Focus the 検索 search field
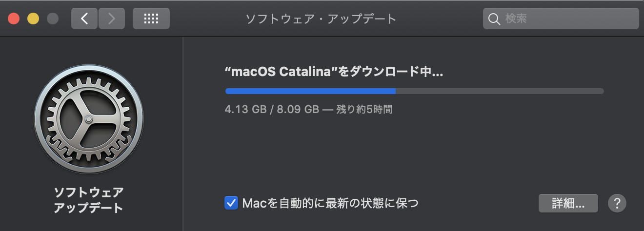644x231 pixels. tap(568, 19)
